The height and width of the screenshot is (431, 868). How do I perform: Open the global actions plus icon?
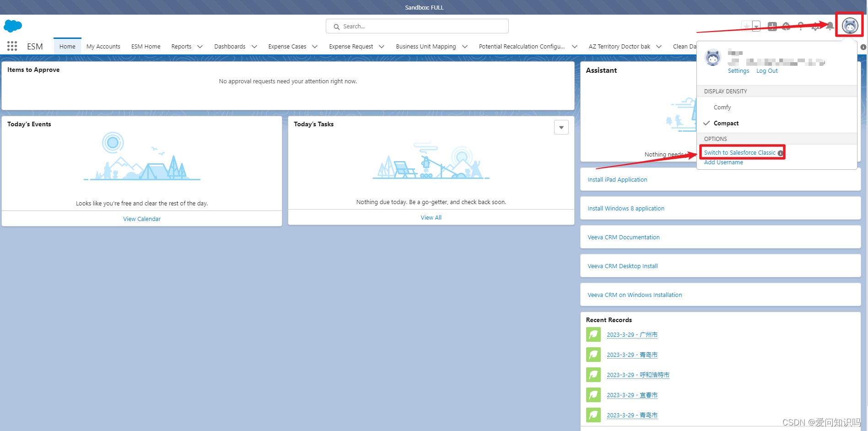772,26
